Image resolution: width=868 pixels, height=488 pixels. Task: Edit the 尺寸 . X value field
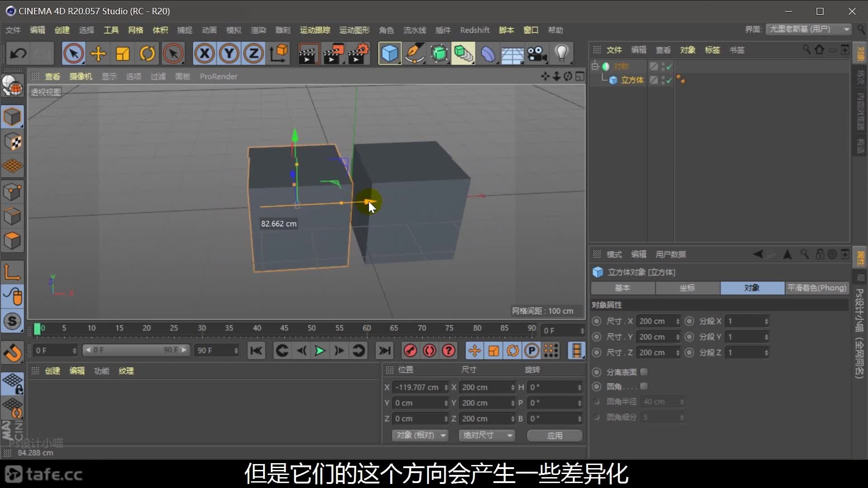click(656, 321)
